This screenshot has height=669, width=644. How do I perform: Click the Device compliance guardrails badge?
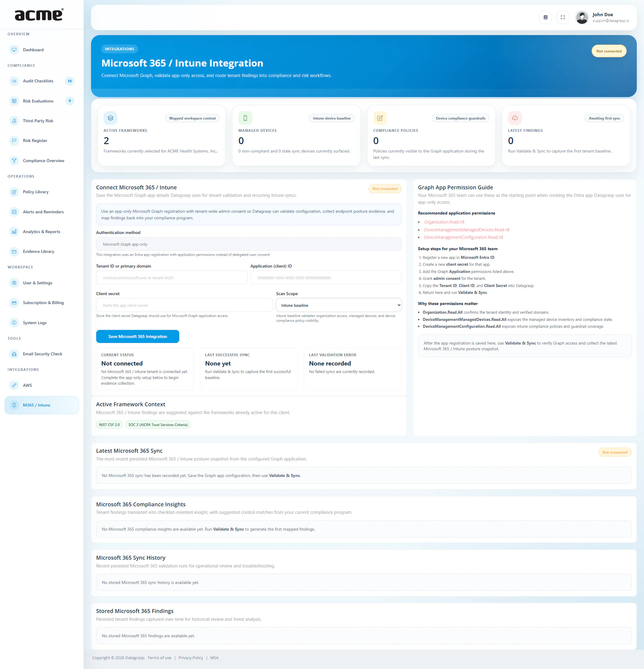coord(460,118)
